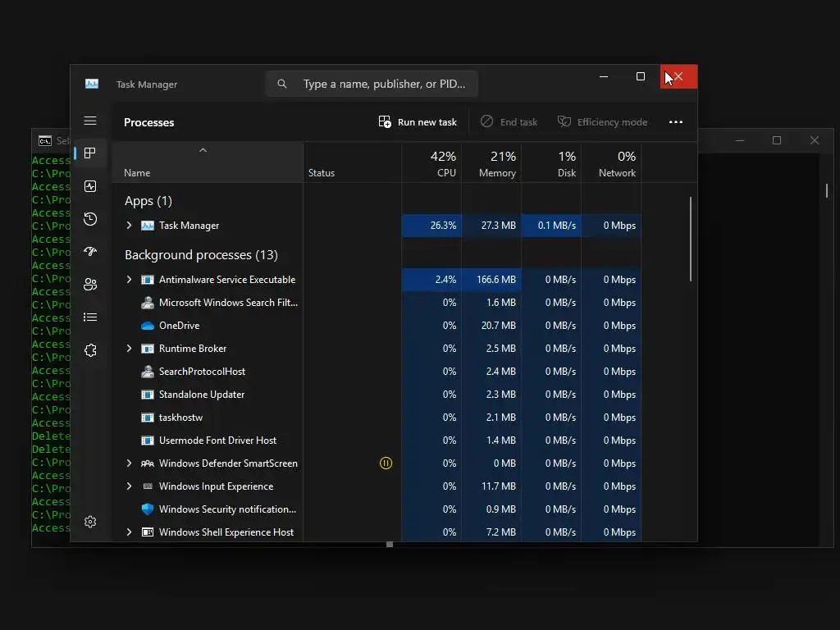
Task: Click the 7.2 MB memory value
Action: point(501,532)
